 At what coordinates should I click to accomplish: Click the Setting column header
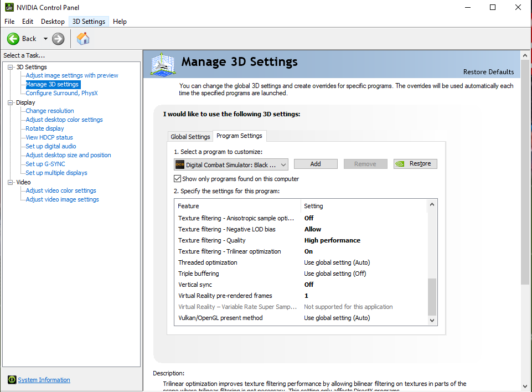(364, 206)
